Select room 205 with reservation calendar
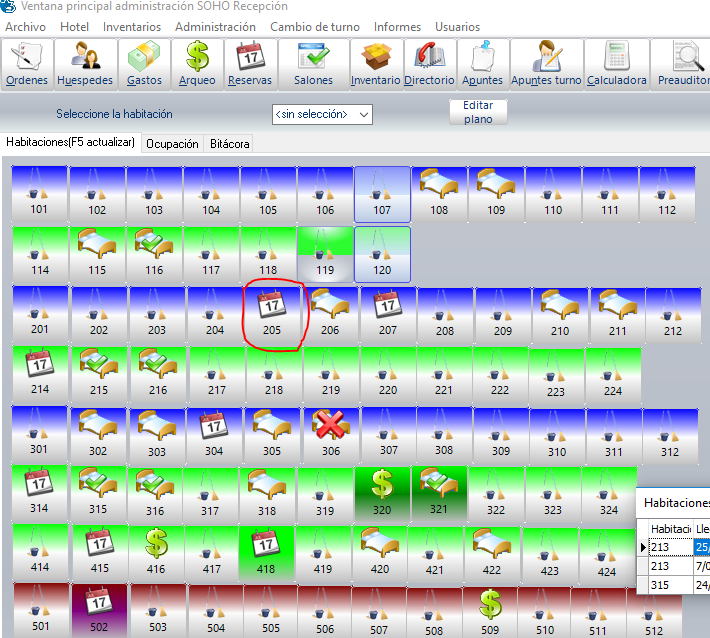 (272, 312)
